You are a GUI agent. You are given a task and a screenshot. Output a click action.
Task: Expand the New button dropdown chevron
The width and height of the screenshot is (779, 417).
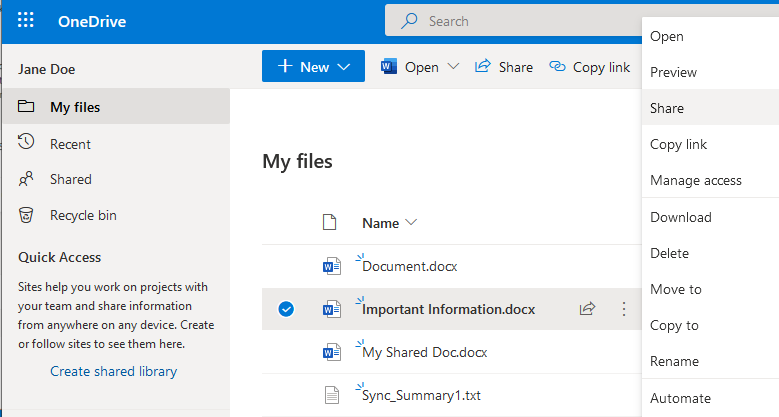click(344, 67)
